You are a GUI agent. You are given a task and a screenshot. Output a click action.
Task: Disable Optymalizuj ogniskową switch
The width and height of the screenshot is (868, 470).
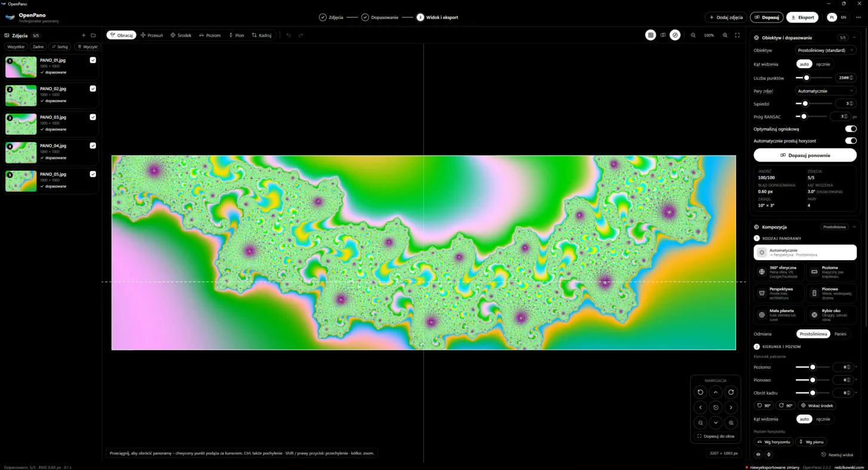[x=851, y=129]
